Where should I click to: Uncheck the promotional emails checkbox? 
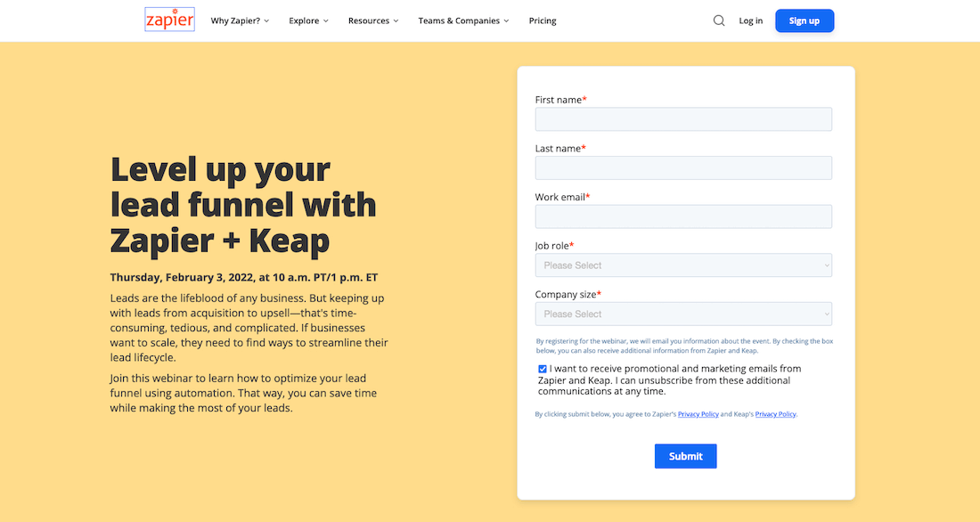tap(542, 369)
